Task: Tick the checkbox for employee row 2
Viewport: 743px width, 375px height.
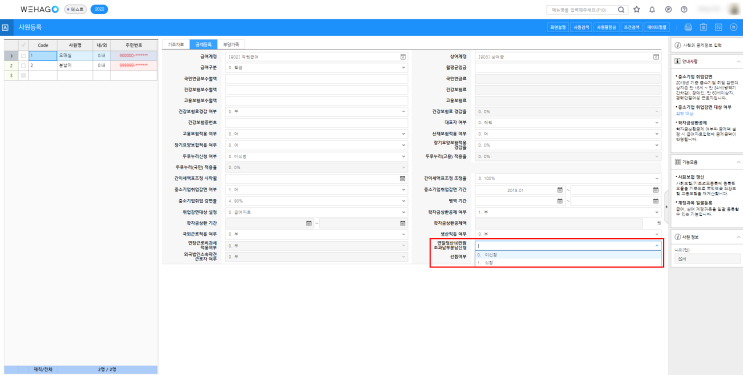Action: click(24, 65)
